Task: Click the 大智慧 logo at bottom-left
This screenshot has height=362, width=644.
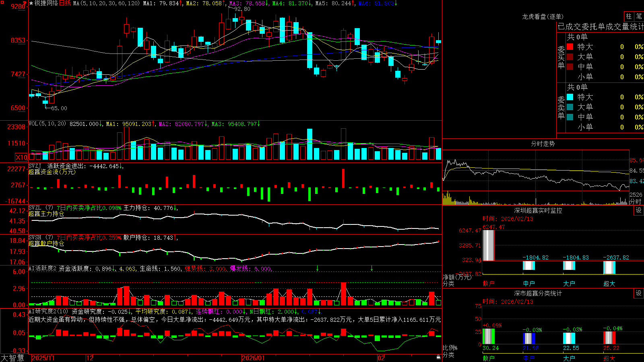Action: pos(12,358)
